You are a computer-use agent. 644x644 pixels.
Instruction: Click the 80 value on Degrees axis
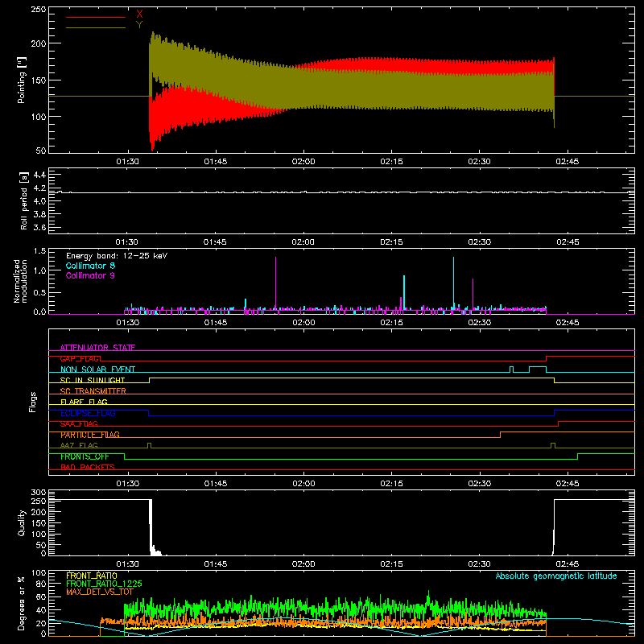pyautogui.click(x=41, y=584)
